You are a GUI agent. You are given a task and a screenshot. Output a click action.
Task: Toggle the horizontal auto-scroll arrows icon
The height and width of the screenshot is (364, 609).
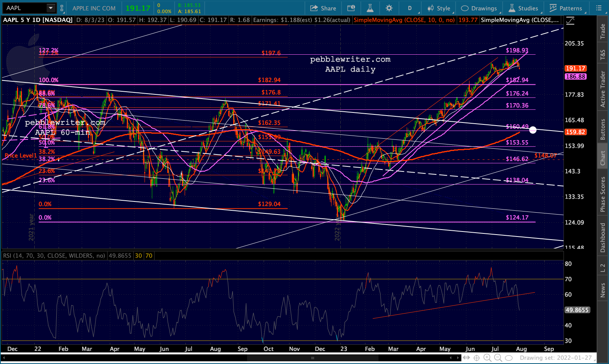coord(466,358)
